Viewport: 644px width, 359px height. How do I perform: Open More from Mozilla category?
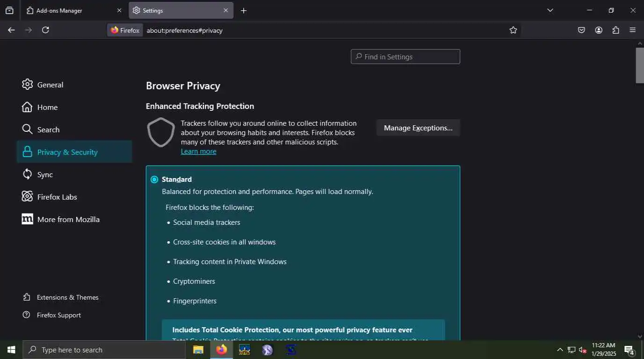point(74,219)
